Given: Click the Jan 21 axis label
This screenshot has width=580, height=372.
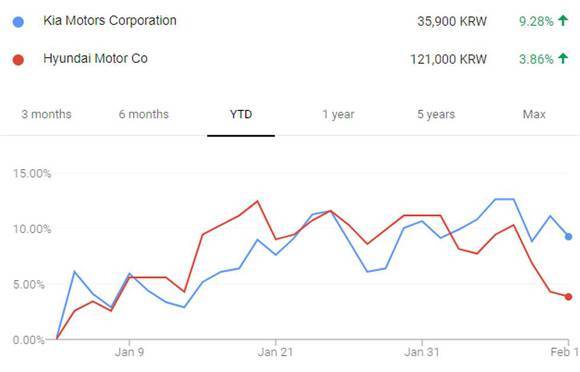Looking at the screenshot, I should tap(275, 352).
